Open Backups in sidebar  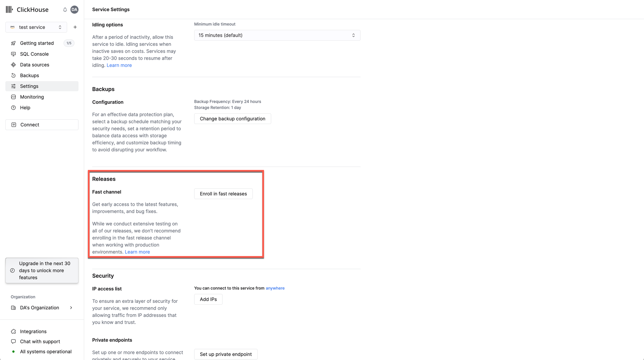30,75
